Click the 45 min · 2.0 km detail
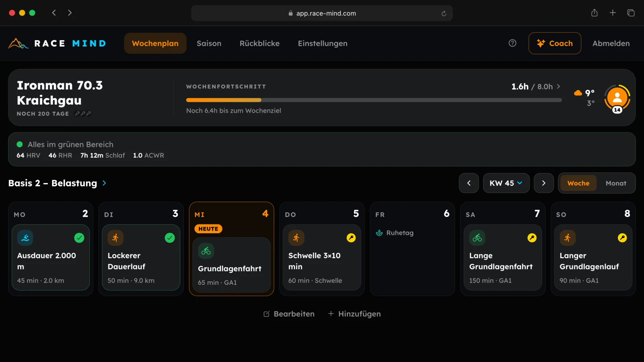This screenshot has height=362, width=644. [x=41, y=280]
